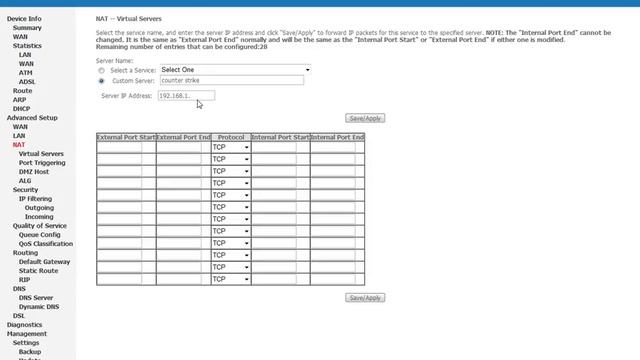
Task: Open Outgoing IP filtering
Action: coord(39,208)
